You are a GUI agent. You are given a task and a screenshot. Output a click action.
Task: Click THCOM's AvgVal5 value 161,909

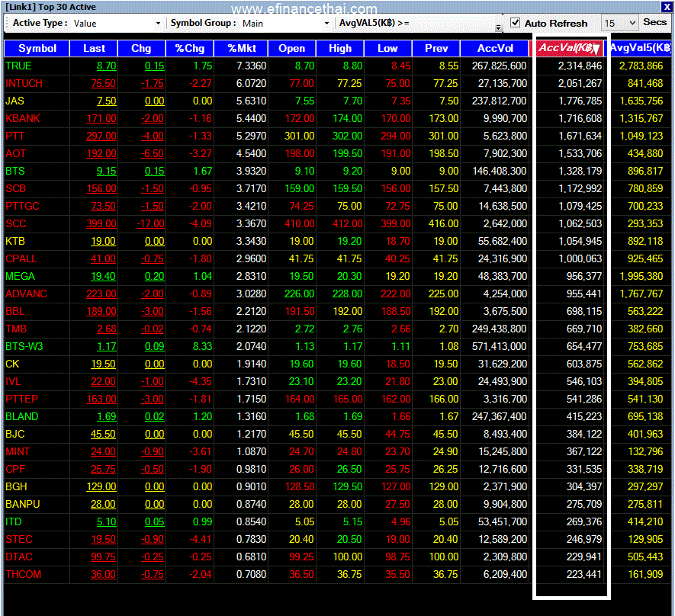coord(644,574)
